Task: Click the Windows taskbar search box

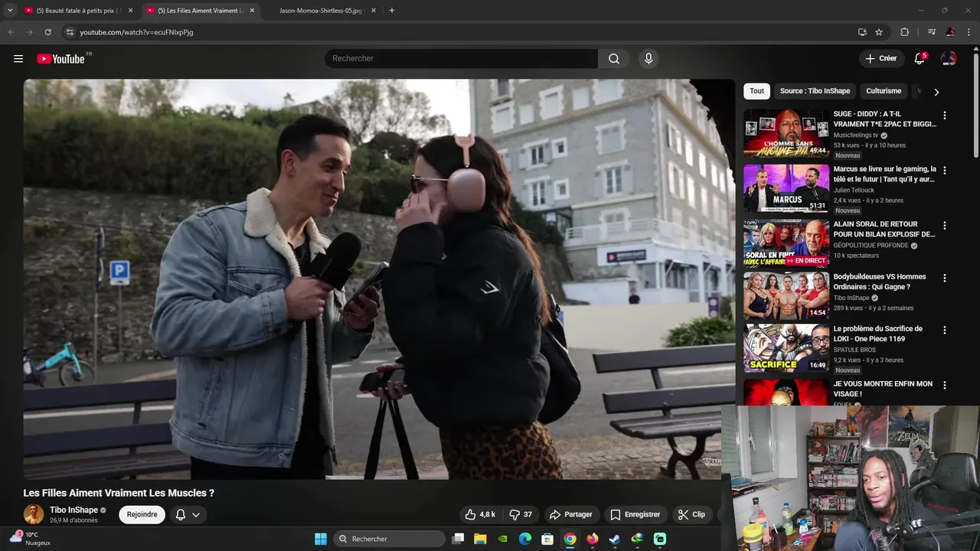Action: pos(390,539)
